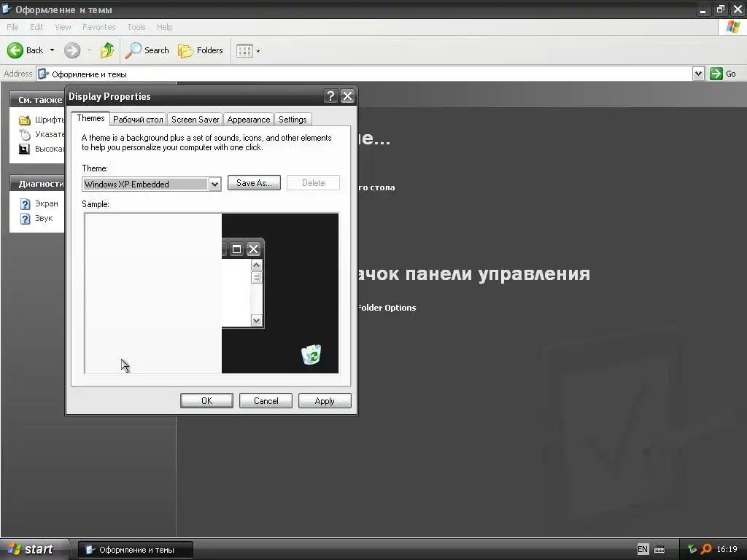Open the Back history dropdown arrow

pos(52,50)
